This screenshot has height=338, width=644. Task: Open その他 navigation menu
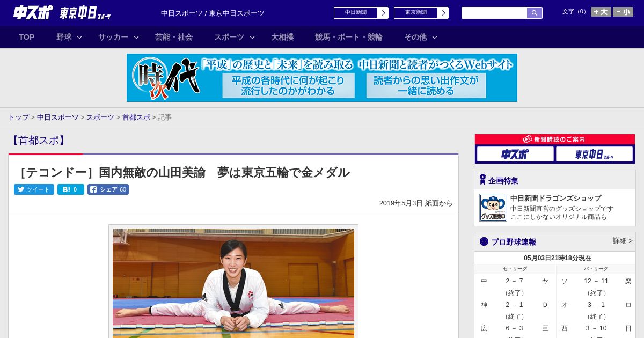click(x=415, y=37)
